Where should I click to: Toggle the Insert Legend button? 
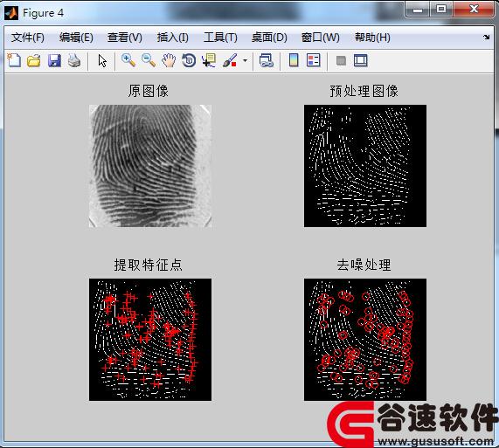pyautogui.click(x=314, y=60)
